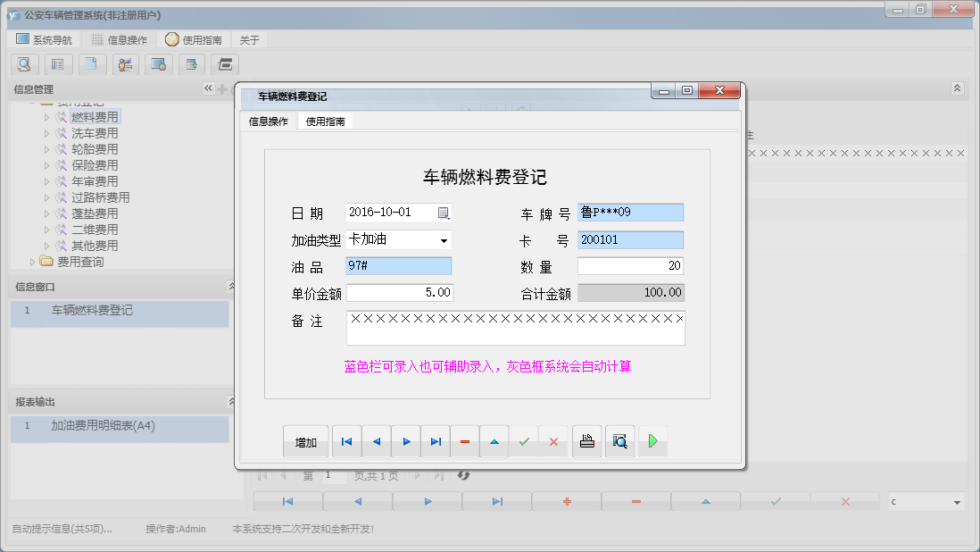Confirm the entry with green checkmark icon
Viewport: 980px width, 552px height.
[524, 440]
